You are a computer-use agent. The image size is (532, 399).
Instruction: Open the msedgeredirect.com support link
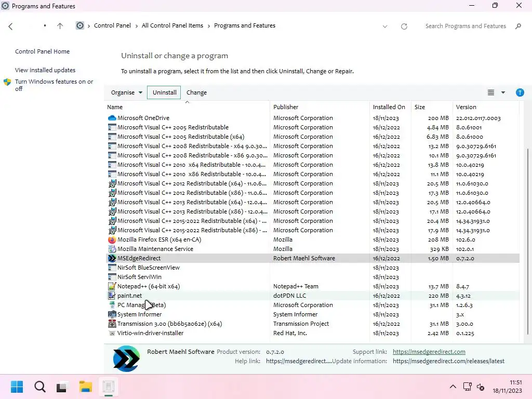[429, 352]
